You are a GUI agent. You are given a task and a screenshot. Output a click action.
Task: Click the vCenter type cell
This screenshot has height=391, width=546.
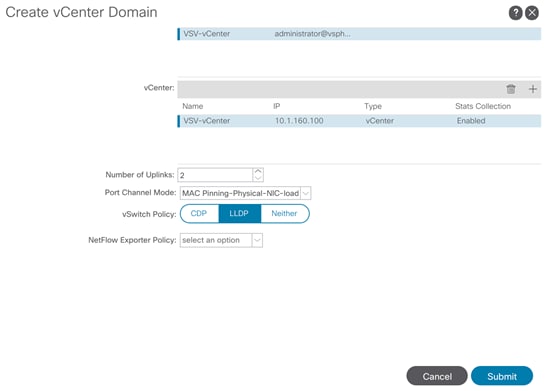coord(380,121)
